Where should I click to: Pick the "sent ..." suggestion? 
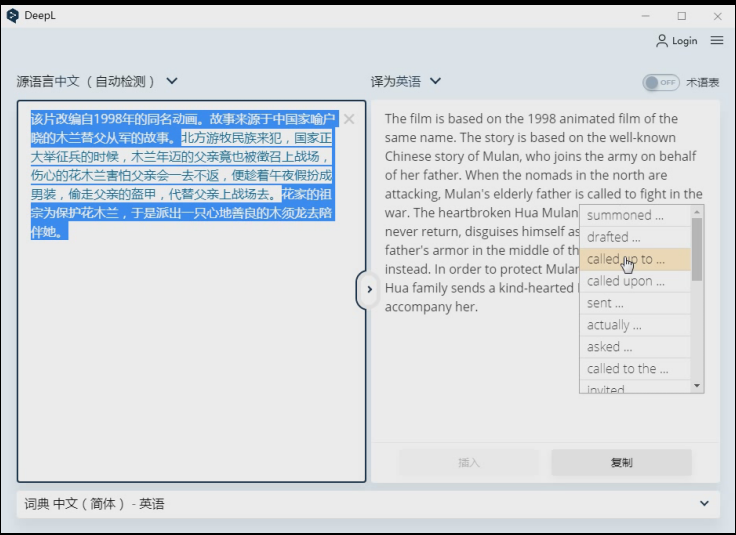pyautogui.click(x=635, y=303)
